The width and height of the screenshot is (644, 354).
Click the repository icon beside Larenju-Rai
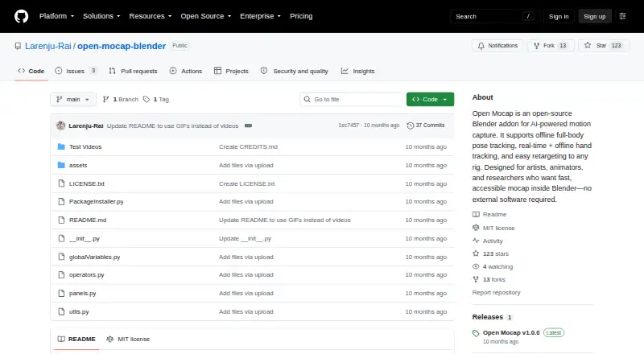(x=18, y=46)
